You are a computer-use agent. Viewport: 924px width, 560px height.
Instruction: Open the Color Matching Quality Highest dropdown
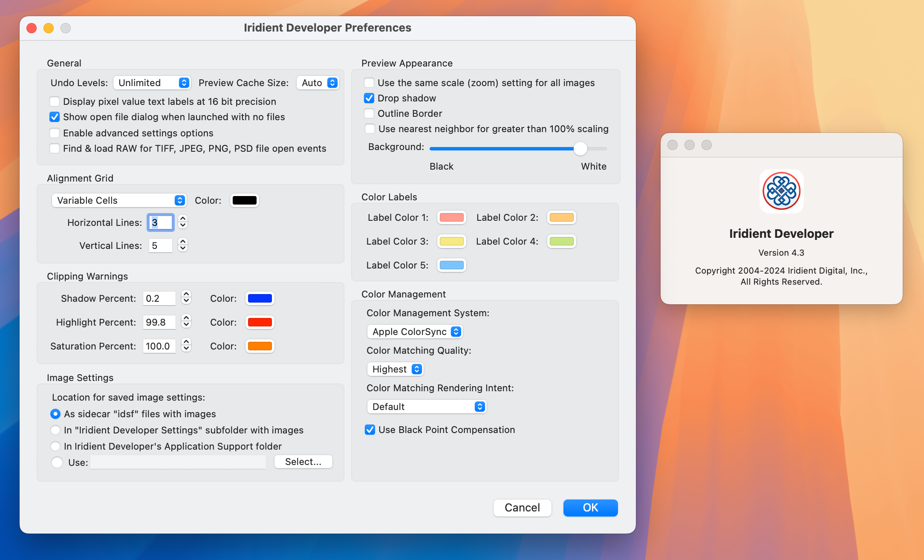[395, 369]
